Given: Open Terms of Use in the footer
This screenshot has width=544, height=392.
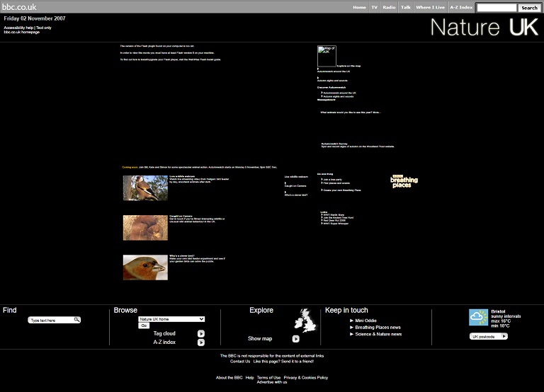Looking at the screenshot, I should (x=268, y=378).
